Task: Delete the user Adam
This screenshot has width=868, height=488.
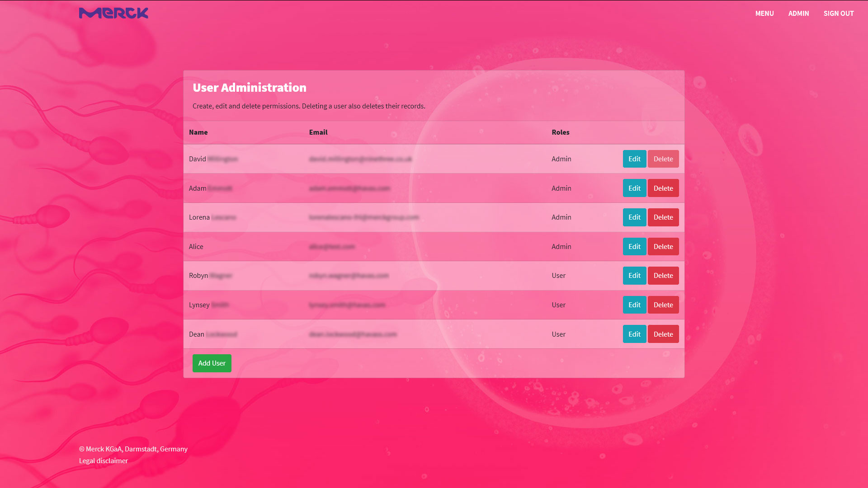Action: [663, 188]
